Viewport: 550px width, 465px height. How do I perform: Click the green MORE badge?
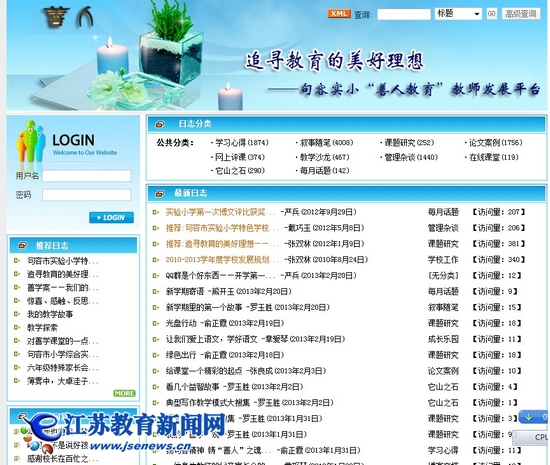(124, 393)
